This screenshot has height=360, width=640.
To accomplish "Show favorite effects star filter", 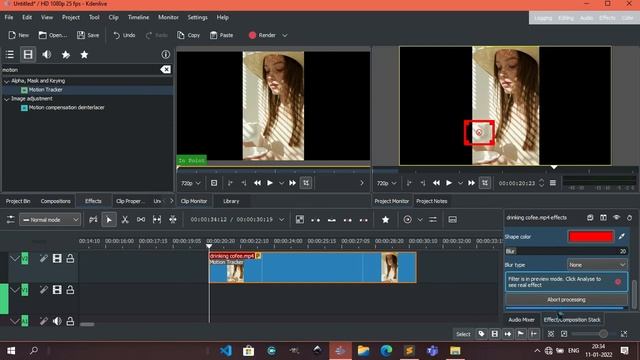I will [84, 54].
